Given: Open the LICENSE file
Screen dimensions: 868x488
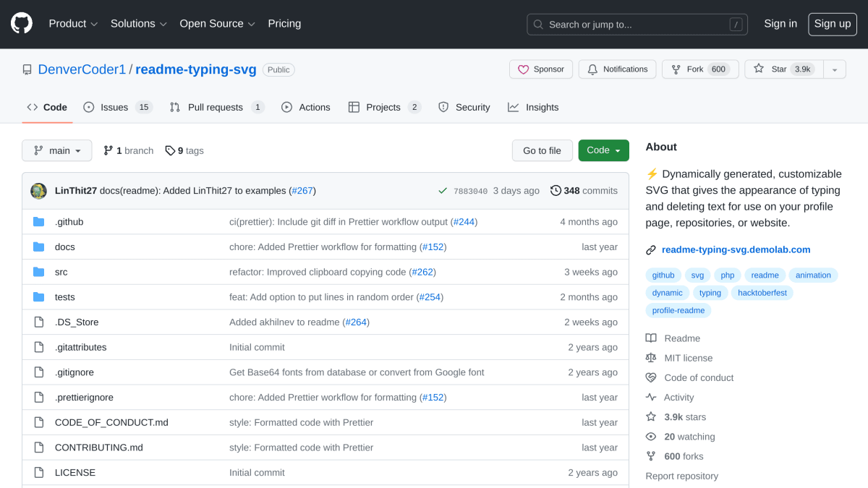Looking at the screenshot, I should click(75, 472).
